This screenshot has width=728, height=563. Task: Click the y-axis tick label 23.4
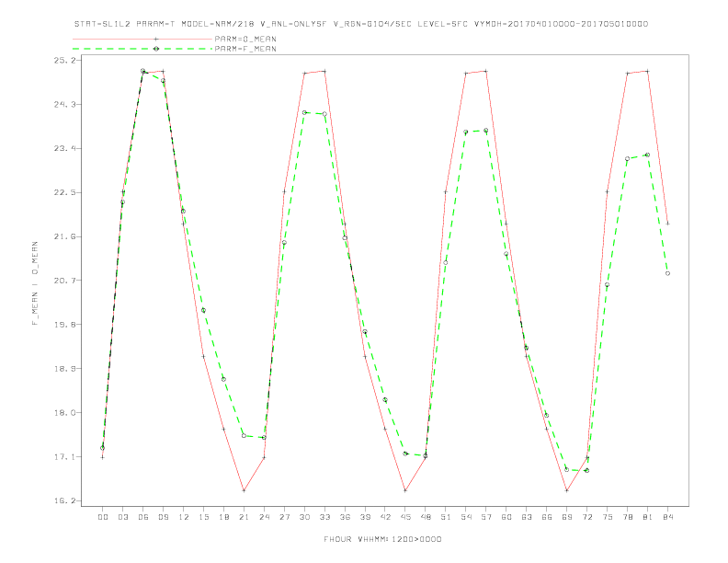point(64,149)
